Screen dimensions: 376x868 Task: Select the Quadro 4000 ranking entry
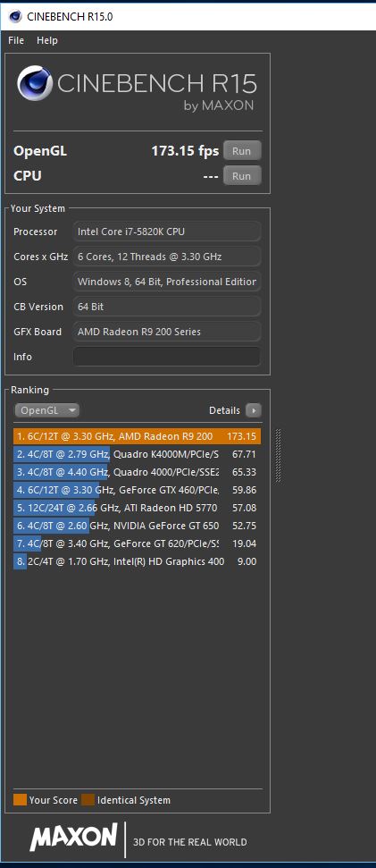pyautogui.click(x=137, y=472)
